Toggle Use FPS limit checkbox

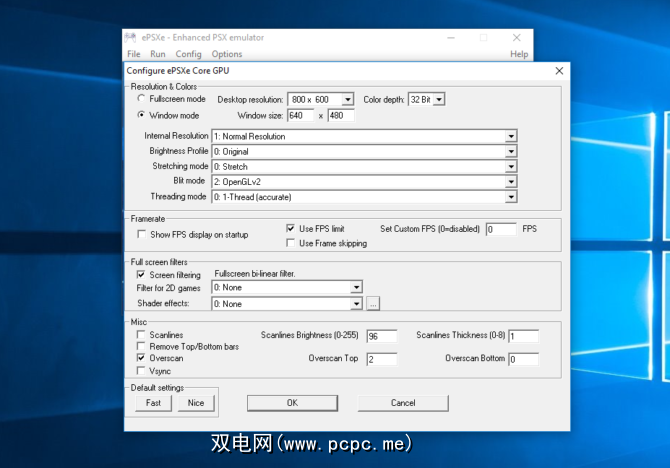tap(291, 229)
